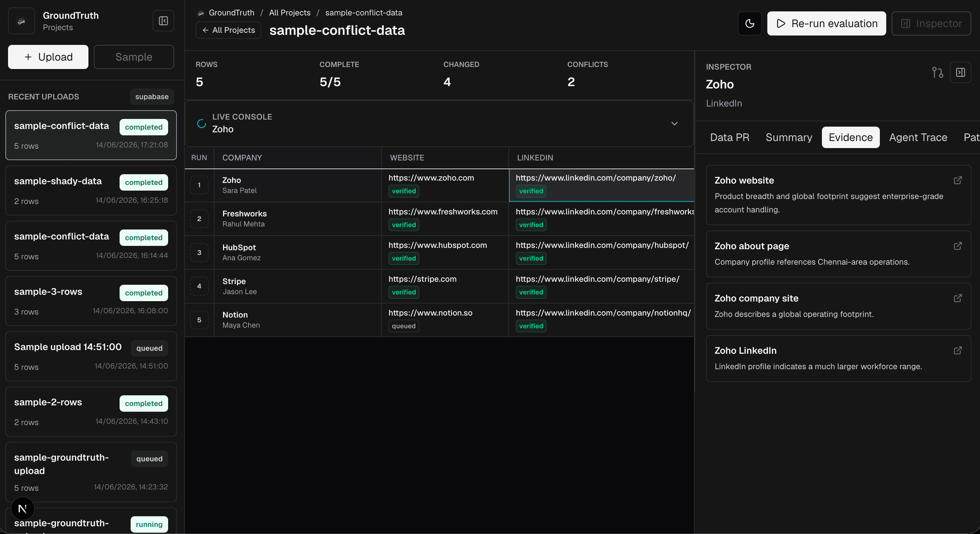
Task: Click running status badge in sidebar
Action: coord(149,524)
